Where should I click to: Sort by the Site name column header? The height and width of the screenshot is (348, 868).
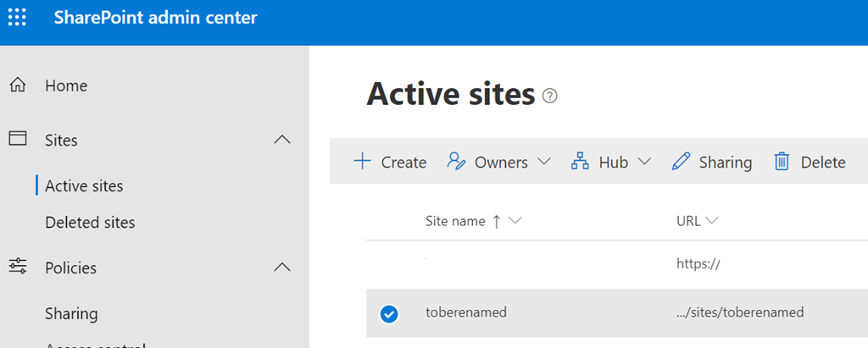[455, 221]
